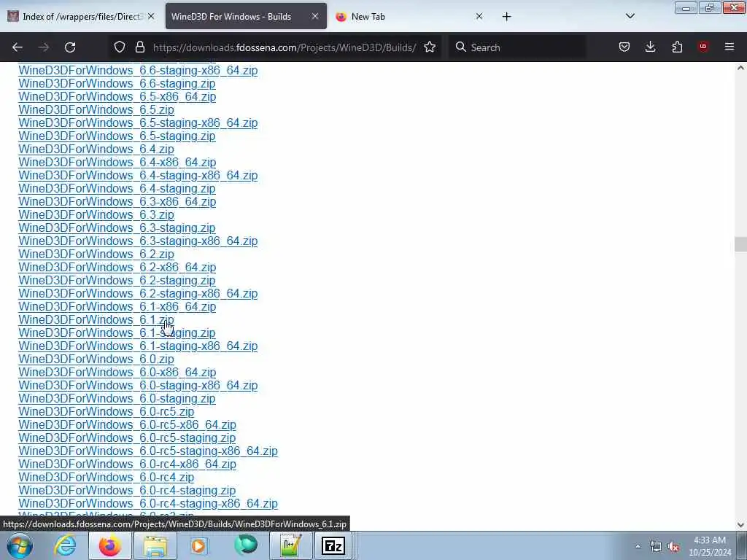Click the scrollbar up arrow
Screen dimensions: 747x560
tap(740, 68)
